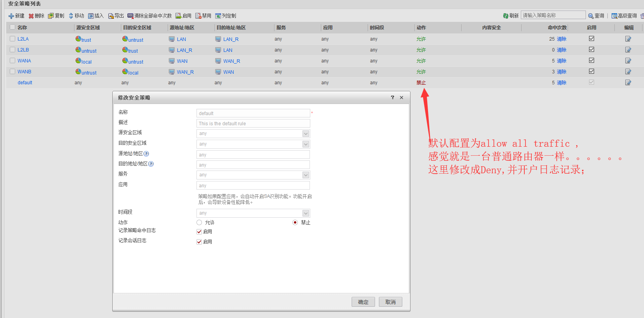Click the 移动 (move) toolbar button
This screenshot has width=644, height=318.
point(76,16)
